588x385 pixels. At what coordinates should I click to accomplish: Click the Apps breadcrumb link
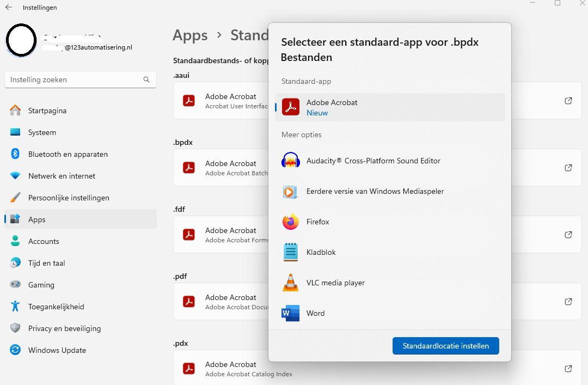pyautogui.click(x=190, y=35)
